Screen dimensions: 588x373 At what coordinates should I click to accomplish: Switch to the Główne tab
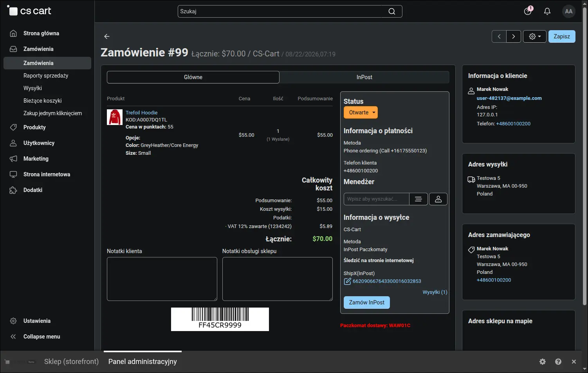pos(193,77)
